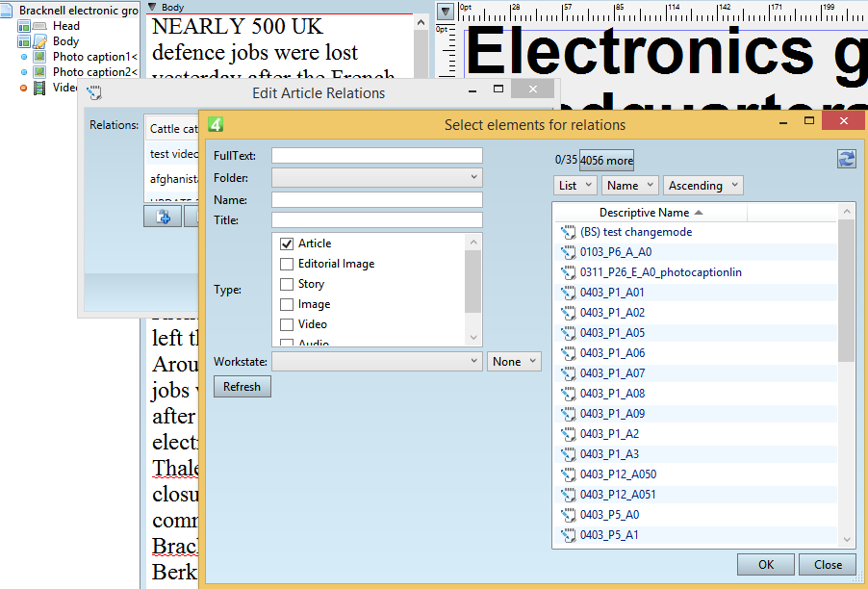Click the green icon in Select elements title bar
The image size is (868, 589).
216,124
